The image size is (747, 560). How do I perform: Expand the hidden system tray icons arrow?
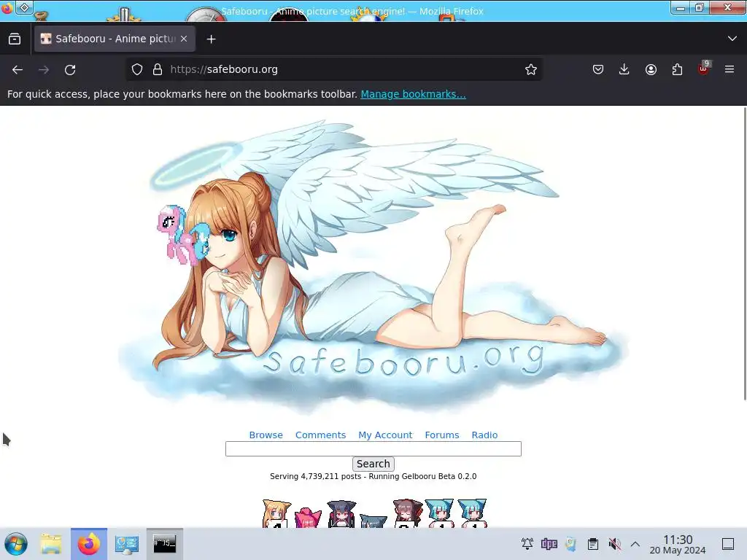635,544
